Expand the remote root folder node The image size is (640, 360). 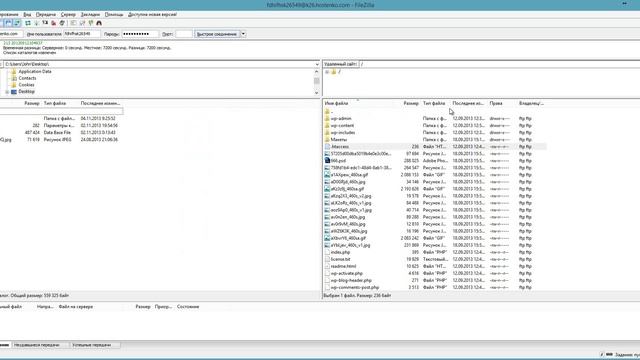click(327, 72)
